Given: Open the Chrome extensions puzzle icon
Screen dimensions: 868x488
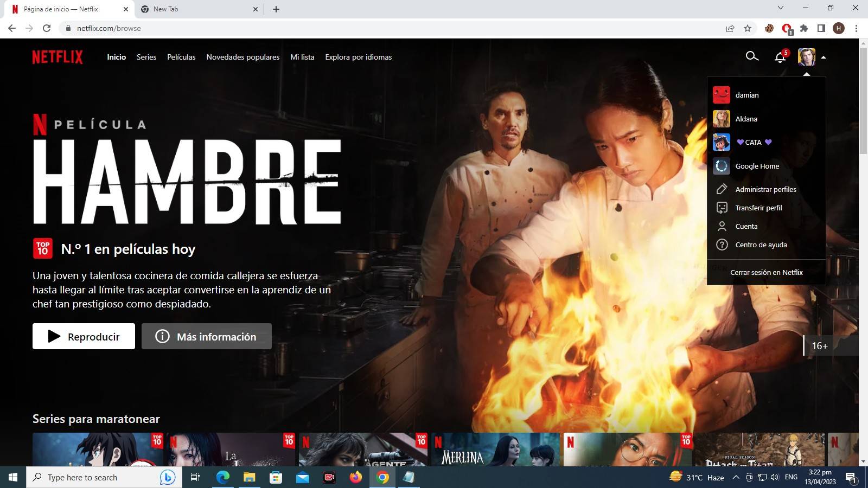Looking at the screenshot, I should [x=804, y=28].
